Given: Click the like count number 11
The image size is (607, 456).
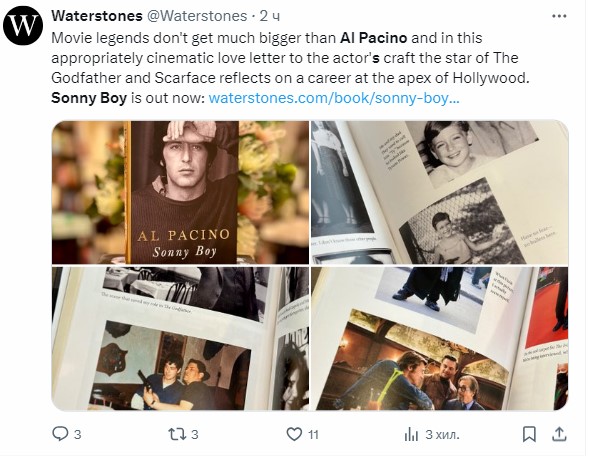Looking at the screenshot, I should click(314, 435).
